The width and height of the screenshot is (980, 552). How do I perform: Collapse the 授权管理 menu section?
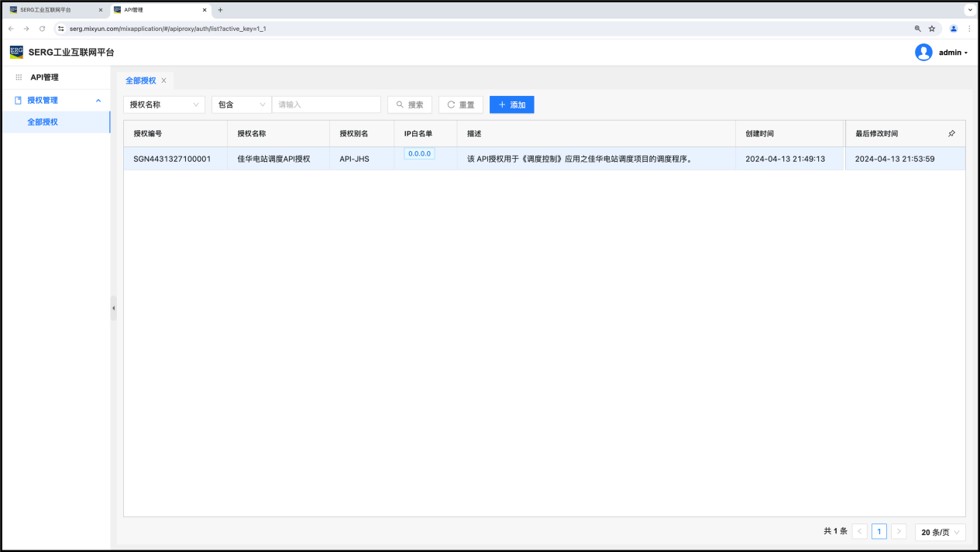coord(98,101)
